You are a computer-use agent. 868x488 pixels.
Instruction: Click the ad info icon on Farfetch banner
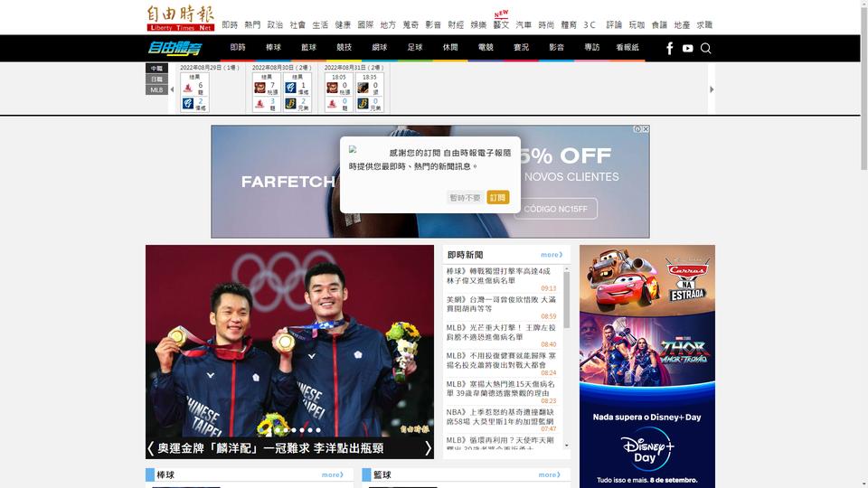coord(637,129)
